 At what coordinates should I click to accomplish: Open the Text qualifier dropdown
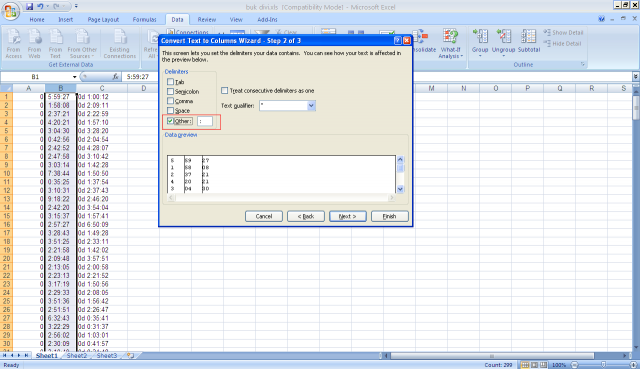click(x=311, y=106)
